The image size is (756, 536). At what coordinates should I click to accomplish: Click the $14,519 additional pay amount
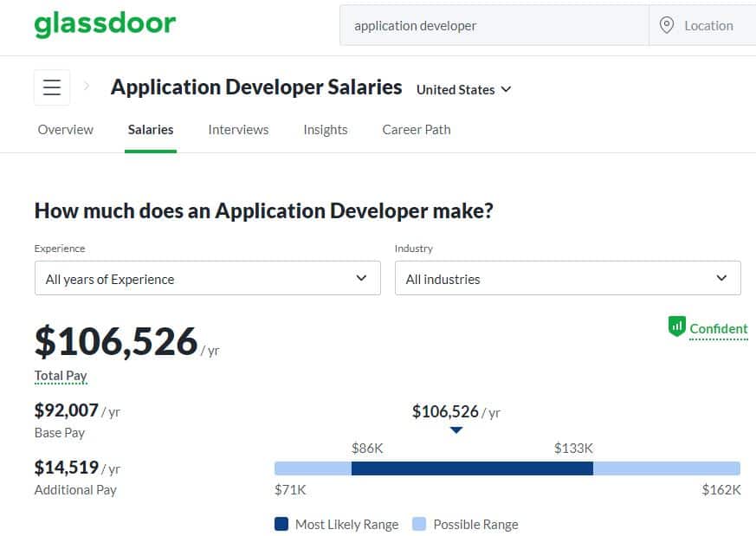pos(67,467)
